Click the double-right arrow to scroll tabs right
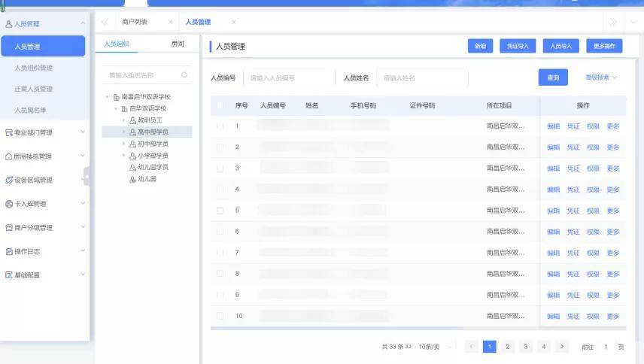Viewport: 644px width, 364px height. (613, 22)
